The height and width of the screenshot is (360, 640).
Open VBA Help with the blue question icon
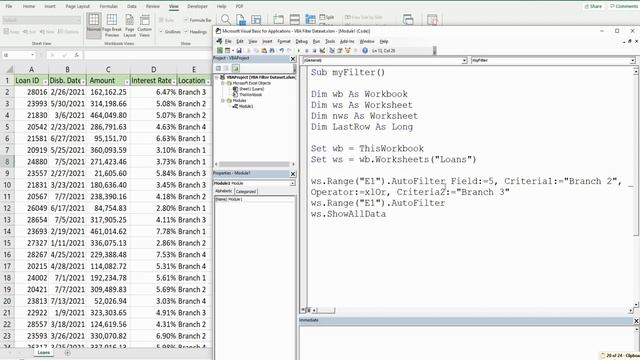click(x=365, y=51)
